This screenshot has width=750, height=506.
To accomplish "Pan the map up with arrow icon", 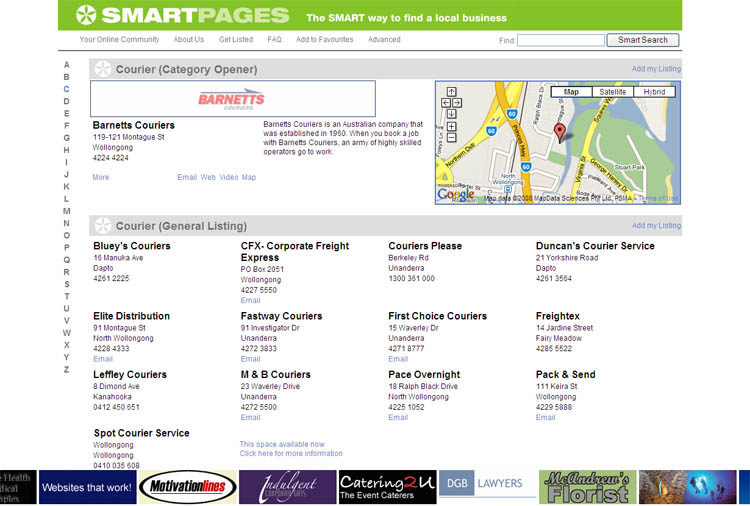I will (x=451, y=91).
